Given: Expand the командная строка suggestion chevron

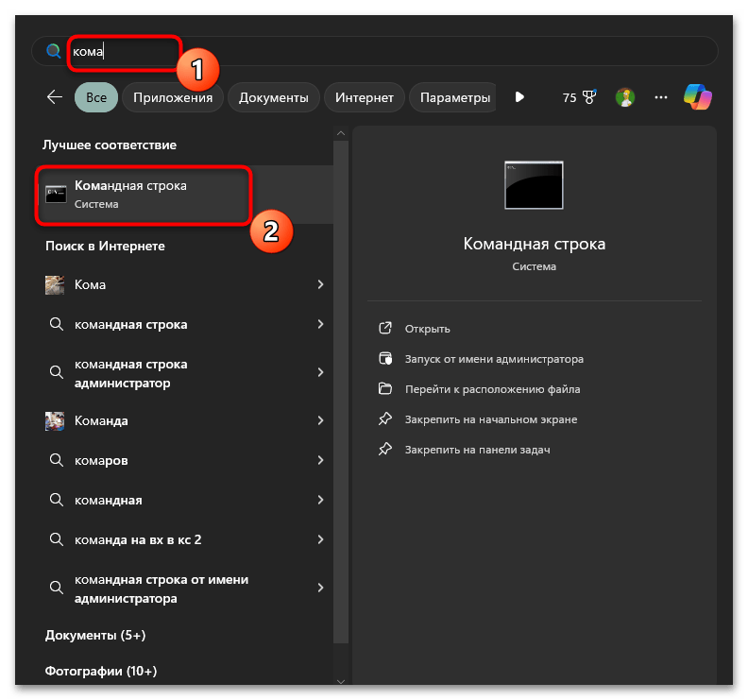Looking at the screenshot, I should tap(320, 324).
